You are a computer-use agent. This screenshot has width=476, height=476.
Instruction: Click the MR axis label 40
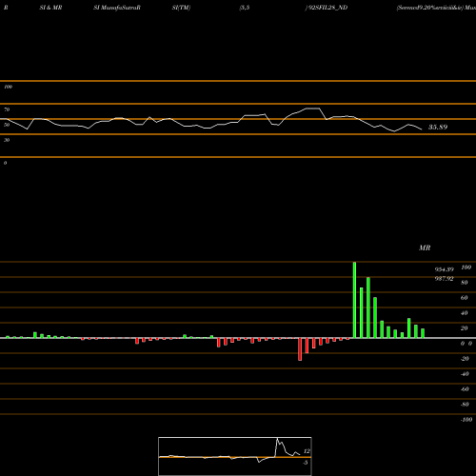tap(465, 313)
